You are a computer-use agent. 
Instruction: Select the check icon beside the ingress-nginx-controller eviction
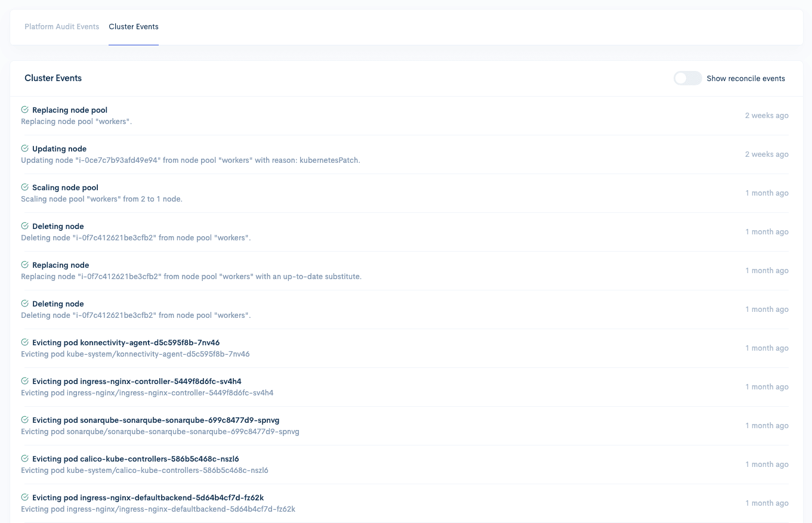pyautogui.click(x=24, y=381)
